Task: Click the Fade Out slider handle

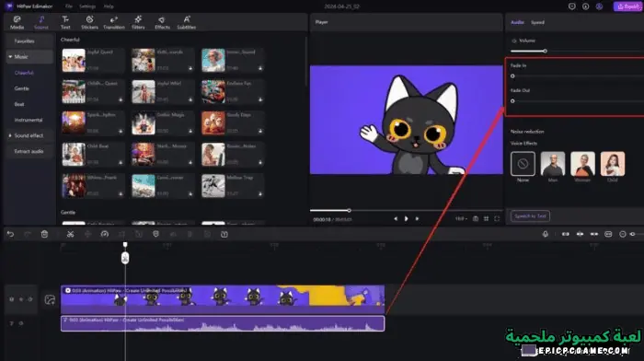Action: (x=512, y=100)
